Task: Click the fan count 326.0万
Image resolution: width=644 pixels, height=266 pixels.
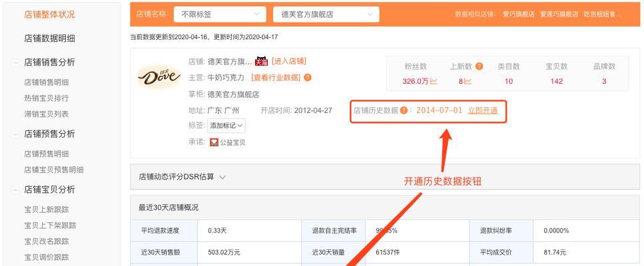Action: click(x=415, y=81)
